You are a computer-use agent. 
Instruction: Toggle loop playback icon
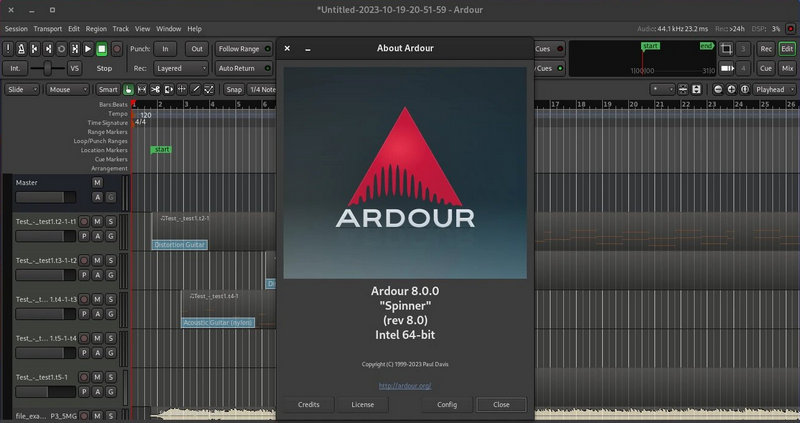pyautogui.click(x=62, y=48)
